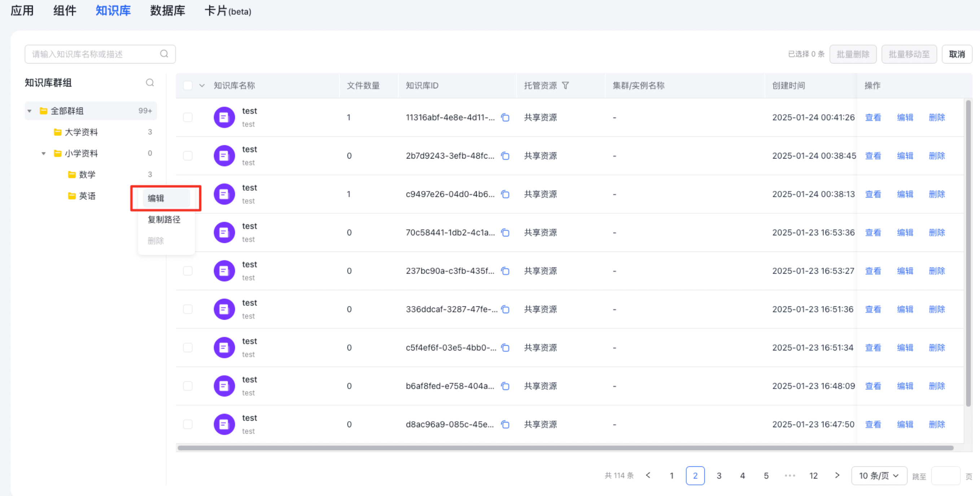Go to the next page arrow
Image resolution: width=980 pixels, height=496 pixels.
tap(837, 475)
